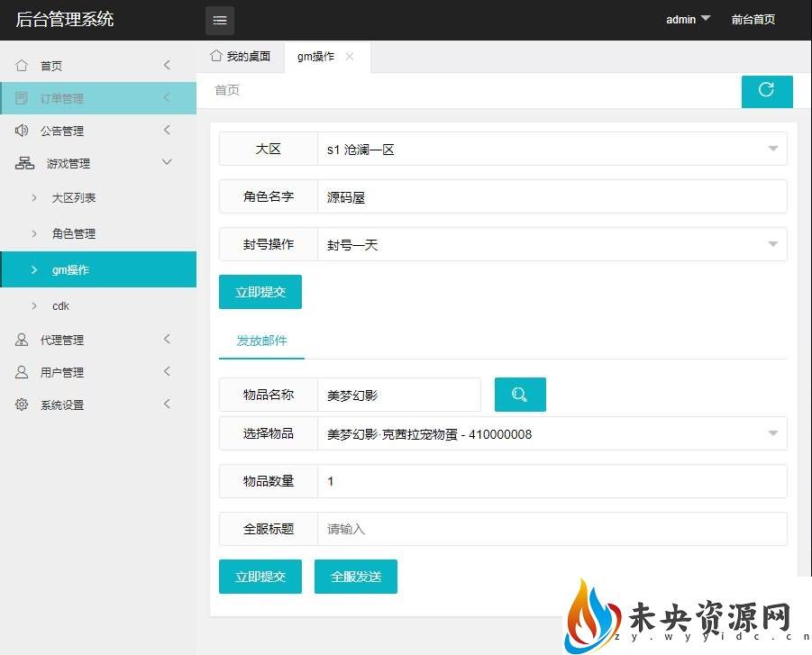This screenshot has width=812, height=655.
Task: Switch to 我的桌面 tab
Action: click(241, 57)
